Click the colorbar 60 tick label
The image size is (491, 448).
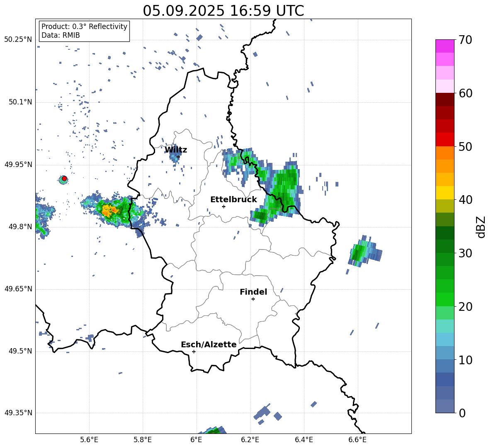pos(465,93)
